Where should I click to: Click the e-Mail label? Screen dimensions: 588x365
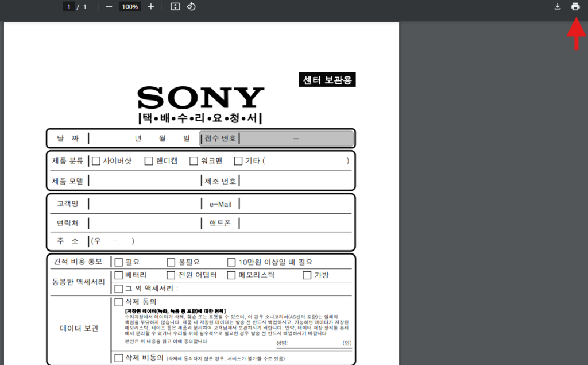click(220, 205)
